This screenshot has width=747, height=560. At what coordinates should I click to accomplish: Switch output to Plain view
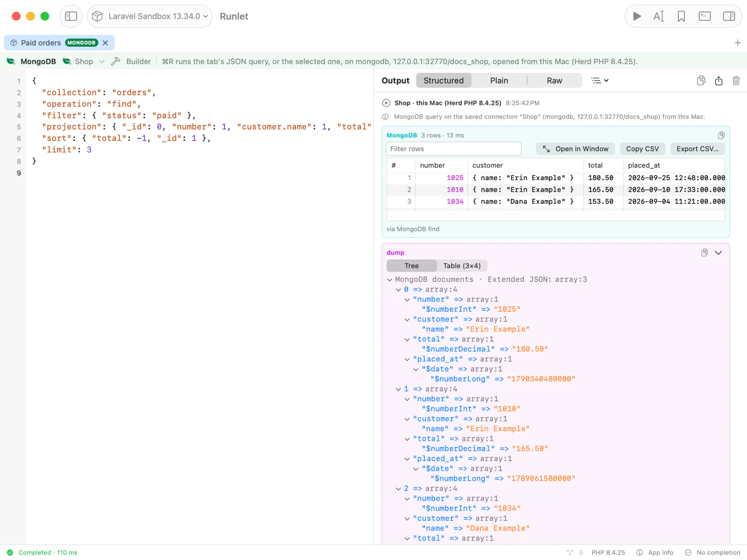pyautogui.click(x=499, y=80)
